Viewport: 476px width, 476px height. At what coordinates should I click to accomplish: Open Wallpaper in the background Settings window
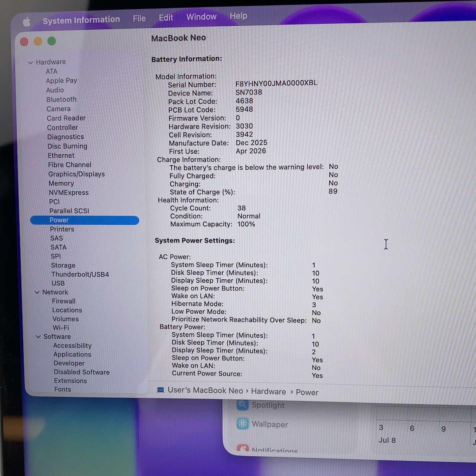point(262,424)
